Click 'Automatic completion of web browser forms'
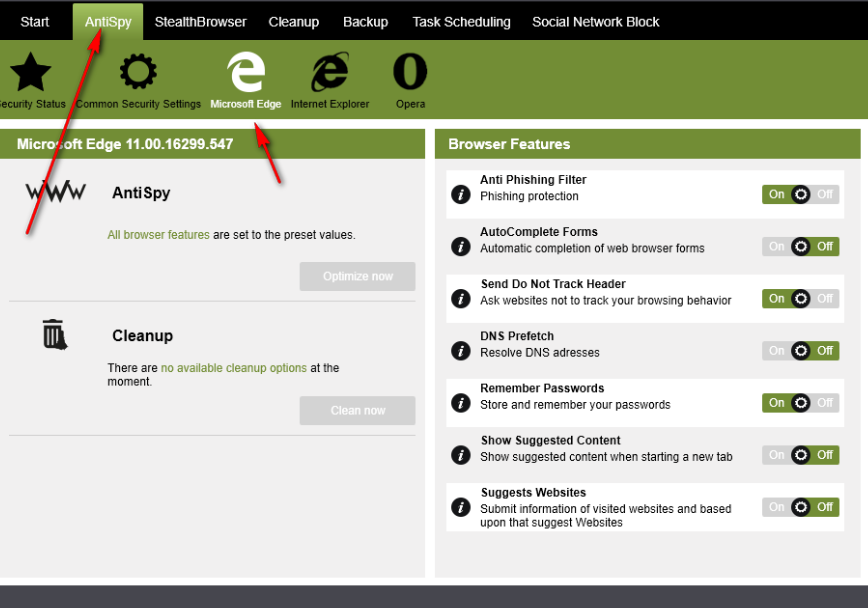Image resolution: width=868 pixels, height=608 pixels. pyautogui.click(x=592, y=248)
